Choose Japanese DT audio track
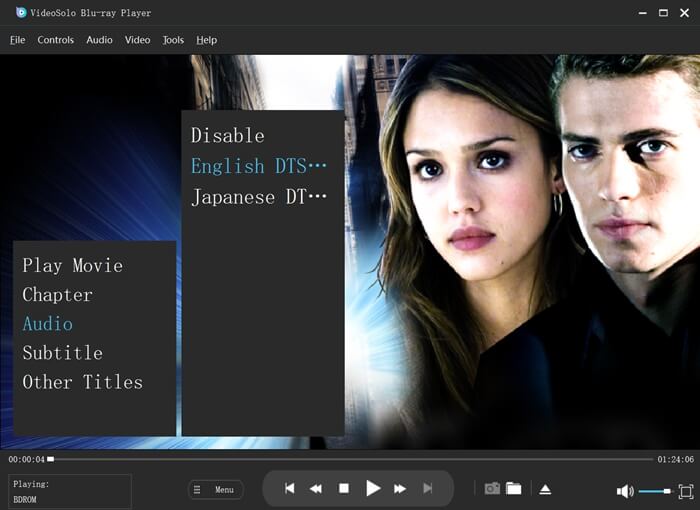Image resolution: width=700 pixels, height=510 pixels. pyautogui.click(x=259, y=197)
